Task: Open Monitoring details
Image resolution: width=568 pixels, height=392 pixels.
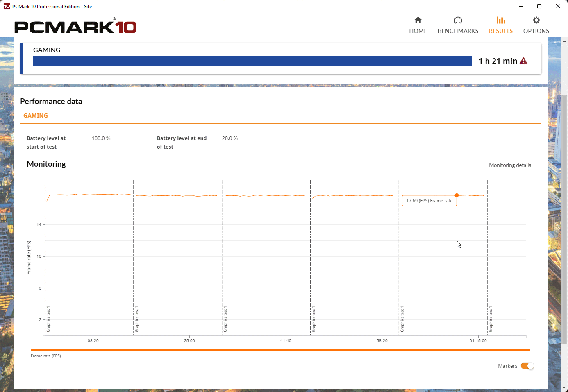Action: click(x=510, y=165)
